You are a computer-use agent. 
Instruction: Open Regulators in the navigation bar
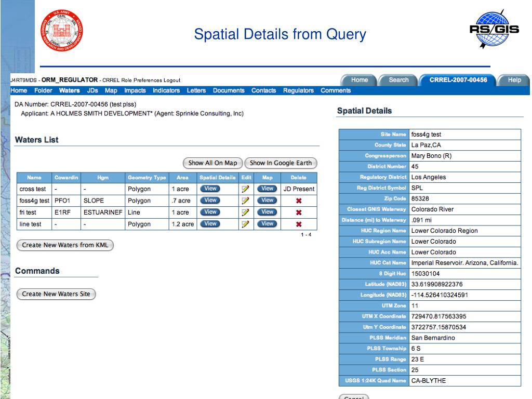click(298, 90)
